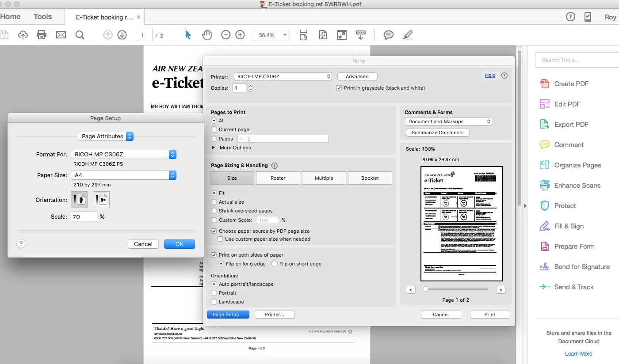Click the magnifier search toolbar icon
The width and height of the screenshot is (619, 364).
click(x=80, y=35)
